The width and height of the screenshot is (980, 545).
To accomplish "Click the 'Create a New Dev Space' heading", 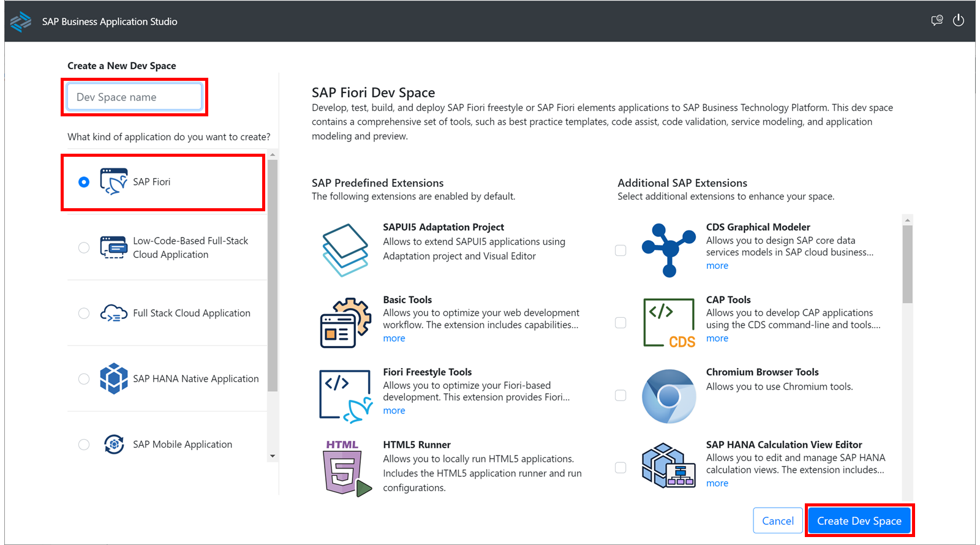I will [122, 66].
